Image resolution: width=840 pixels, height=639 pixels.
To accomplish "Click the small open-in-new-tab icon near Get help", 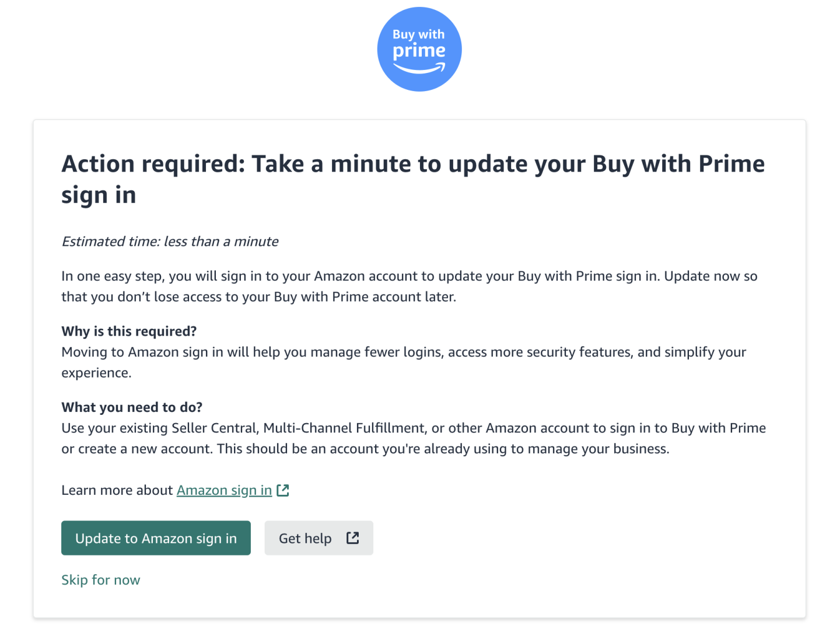I will (x=352, y=538).
